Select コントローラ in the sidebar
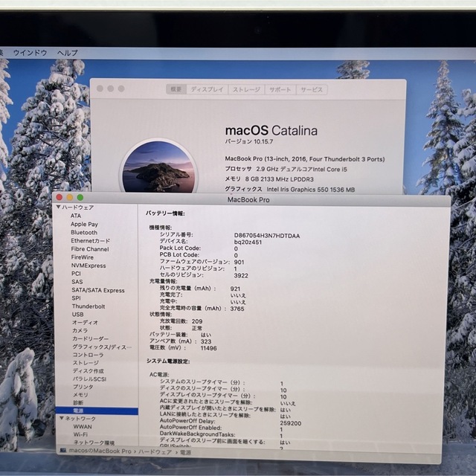 88,355
